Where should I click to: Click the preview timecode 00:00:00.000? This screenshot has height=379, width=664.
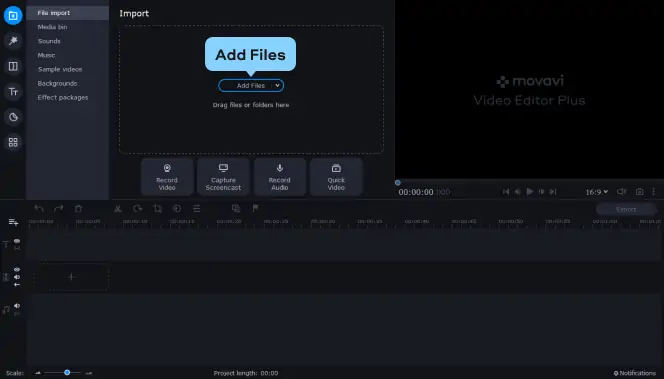point(424,192)
